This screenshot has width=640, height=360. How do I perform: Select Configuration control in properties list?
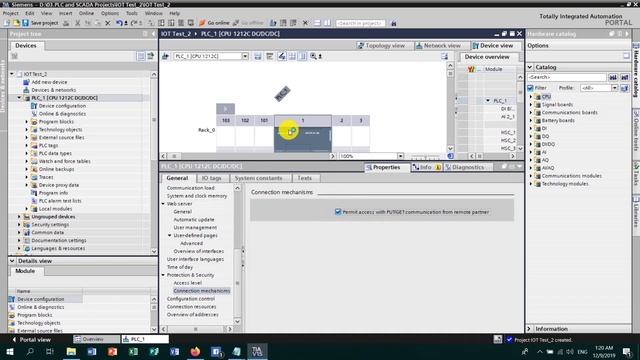[191, 299]
